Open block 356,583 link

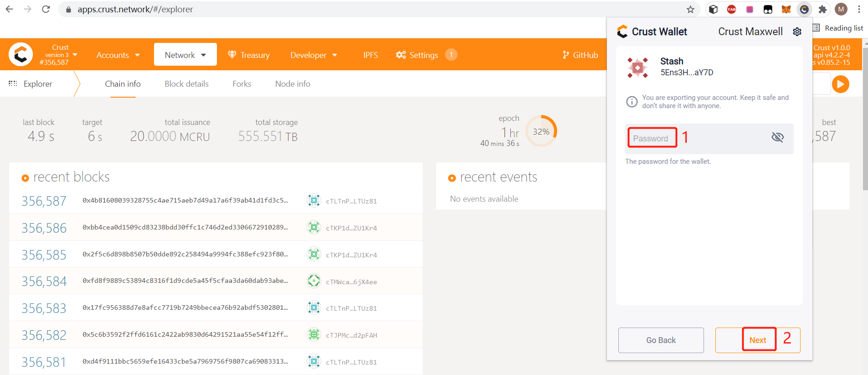44,308
